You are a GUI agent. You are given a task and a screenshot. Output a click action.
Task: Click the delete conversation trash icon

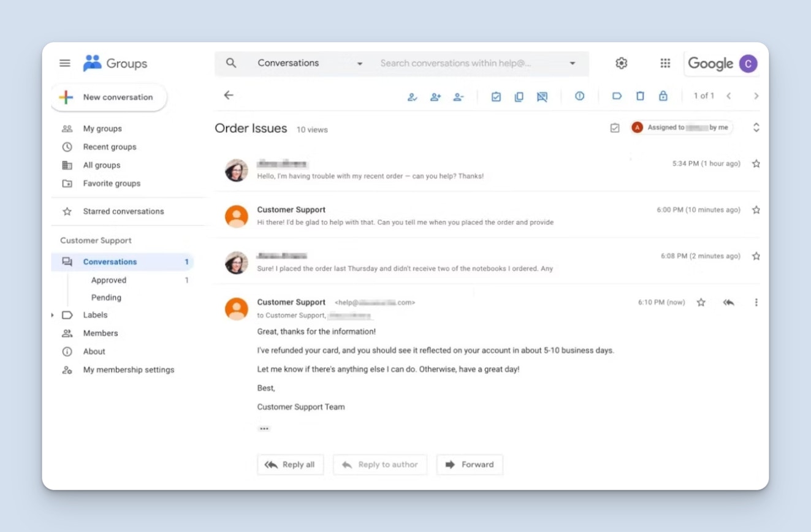pyautogui.click(x=640, y=96)
